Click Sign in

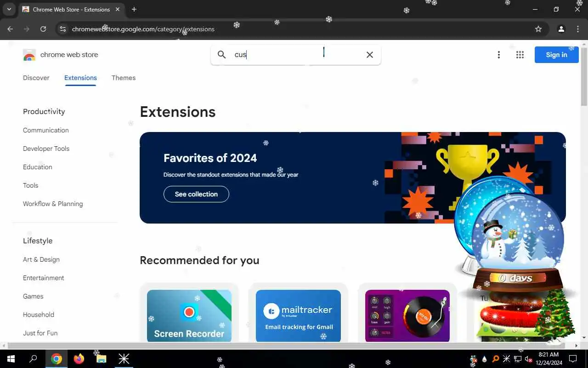556,55
